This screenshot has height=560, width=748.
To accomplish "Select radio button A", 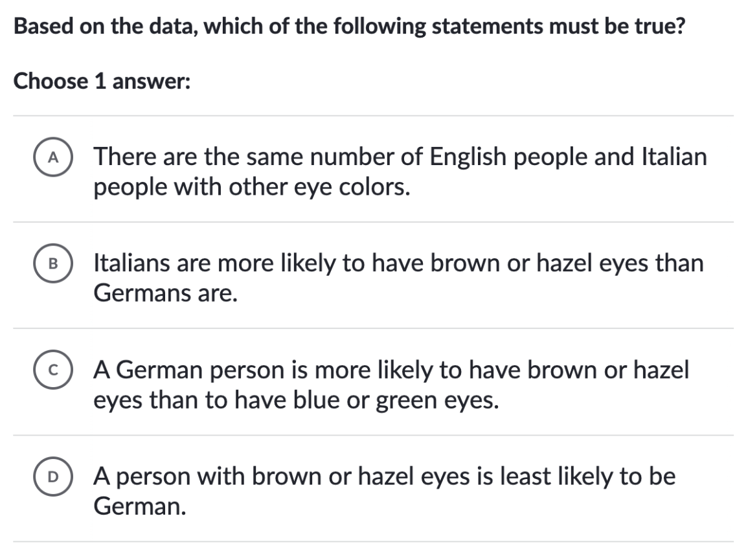I will (x=53, y=157).
